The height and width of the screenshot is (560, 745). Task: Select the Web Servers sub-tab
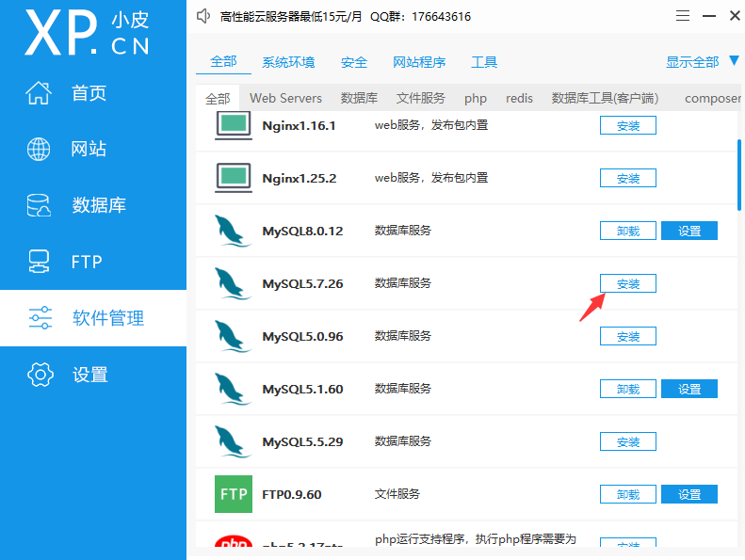coord(285,98)
